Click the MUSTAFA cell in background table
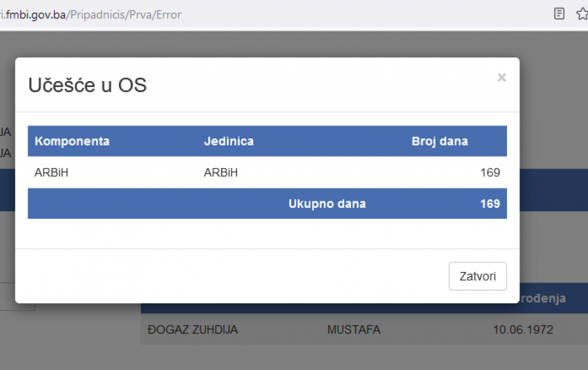 point(353,329)
